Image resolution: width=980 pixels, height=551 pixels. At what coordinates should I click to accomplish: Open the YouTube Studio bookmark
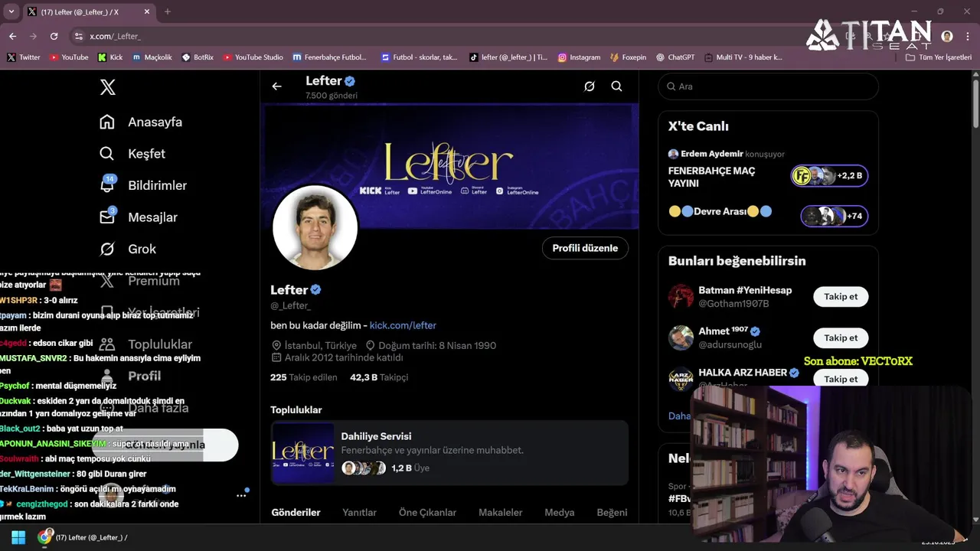coord(253,57)
